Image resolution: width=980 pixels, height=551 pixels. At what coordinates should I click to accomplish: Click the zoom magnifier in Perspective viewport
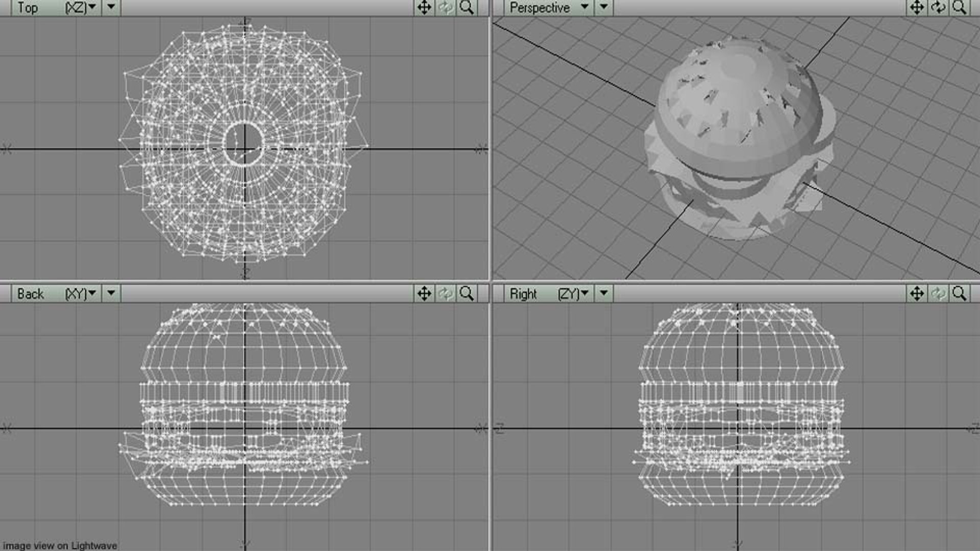point(959,7)
